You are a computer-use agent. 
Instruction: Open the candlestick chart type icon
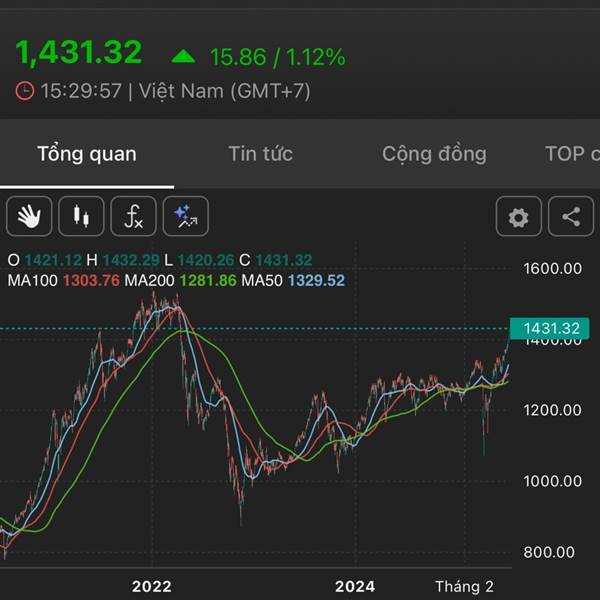click(81, 216)
